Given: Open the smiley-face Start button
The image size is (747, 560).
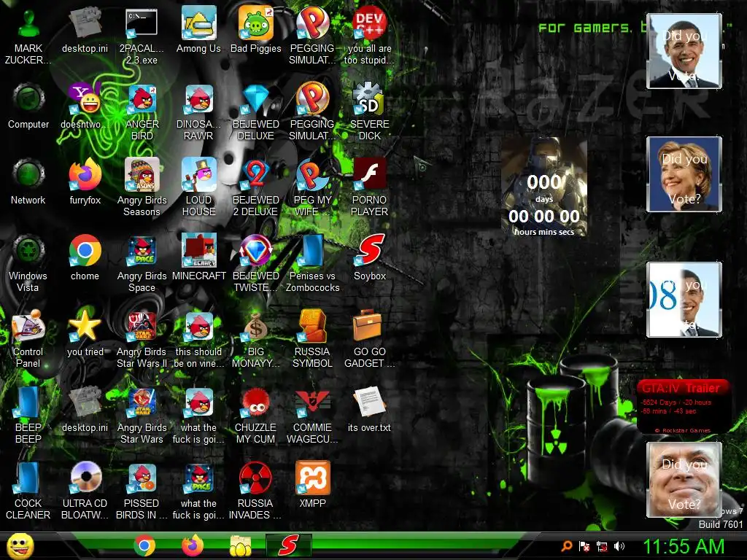Looking at the screenshot, I should [20, 546].
